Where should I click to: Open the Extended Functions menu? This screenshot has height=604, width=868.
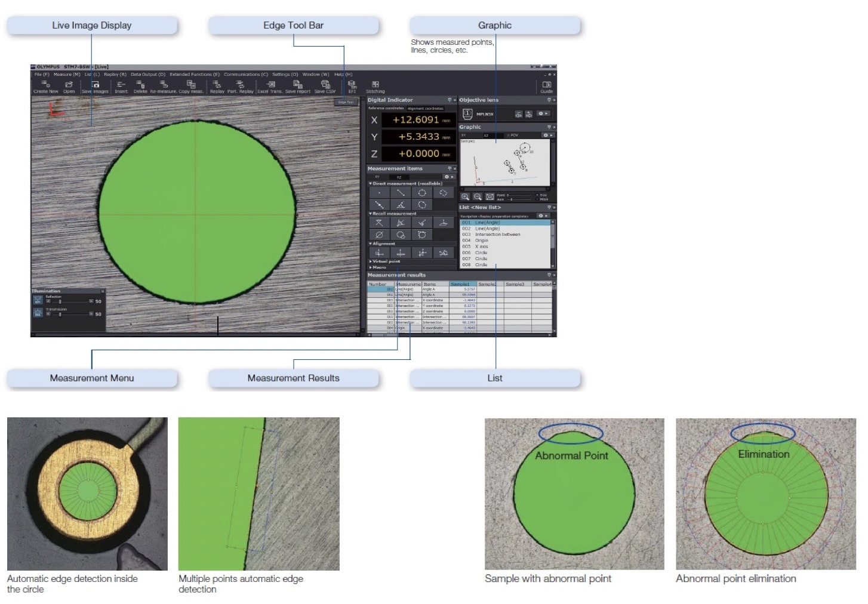click(x=194, y=75)
